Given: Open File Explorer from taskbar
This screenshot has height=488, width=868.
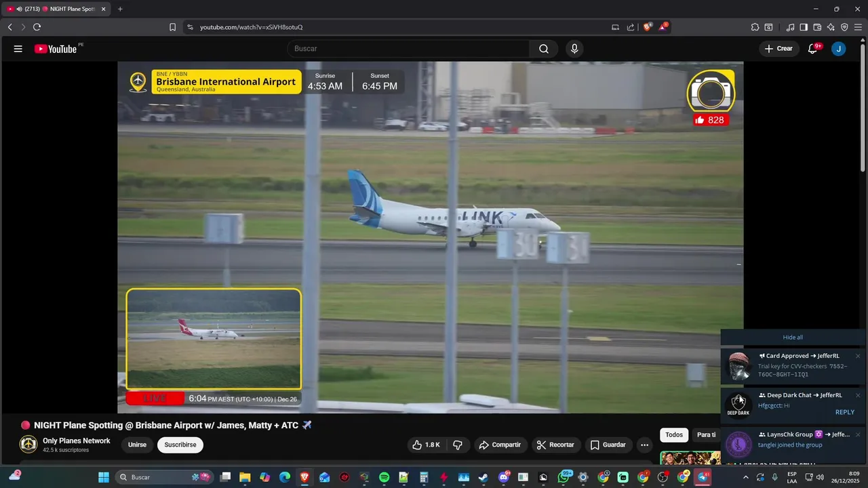Looking at the screenshot, I should click(245, 477).
